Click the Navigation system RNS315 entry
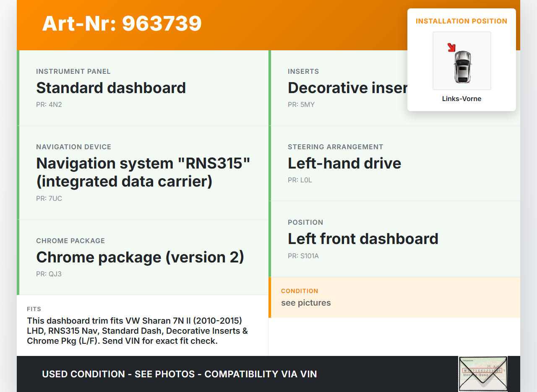Image resolution: width=537 pixels, height=392 pixels. coord(143,172)
